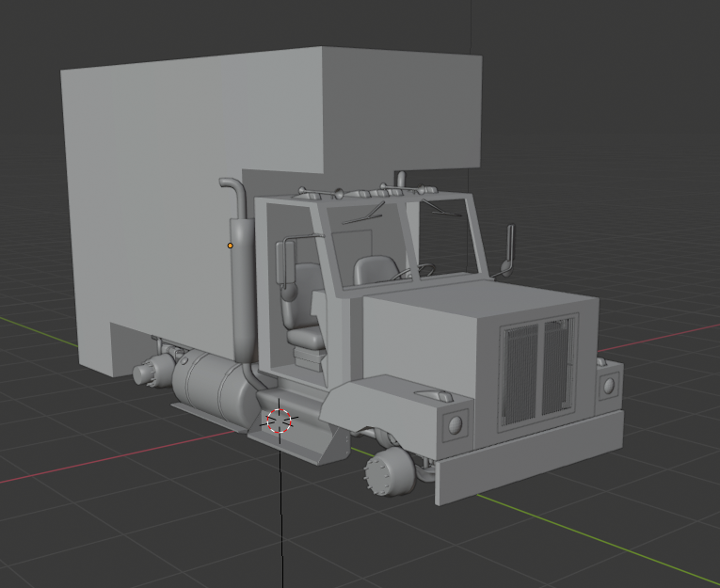Click the orange object origin dot
Viewport: 720px width, 588px height.
point(230,246)
